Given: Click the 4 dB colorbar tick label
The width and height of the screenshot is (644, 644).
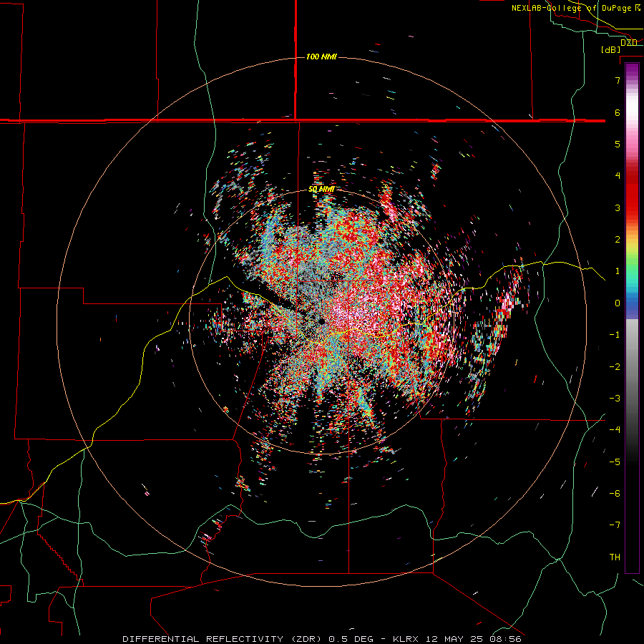Looking at the screenshot, I should click(x=618, y=176).
